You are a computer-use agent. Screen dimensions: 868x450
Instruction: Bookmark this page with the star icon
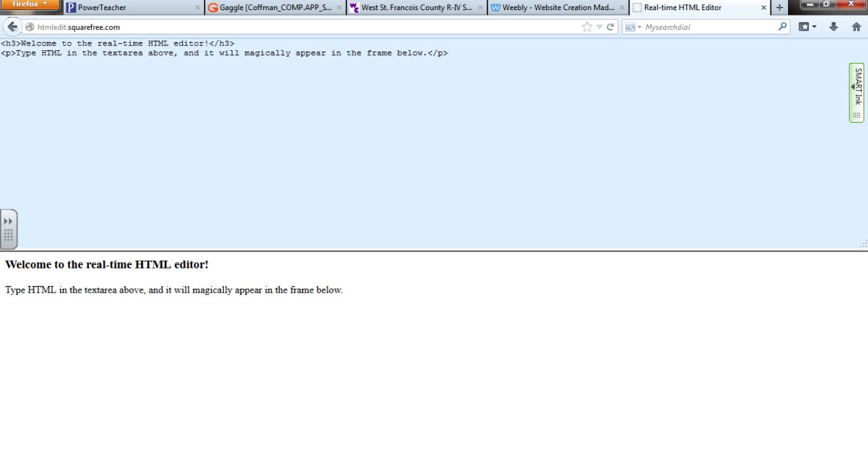(x=587, y=26)
